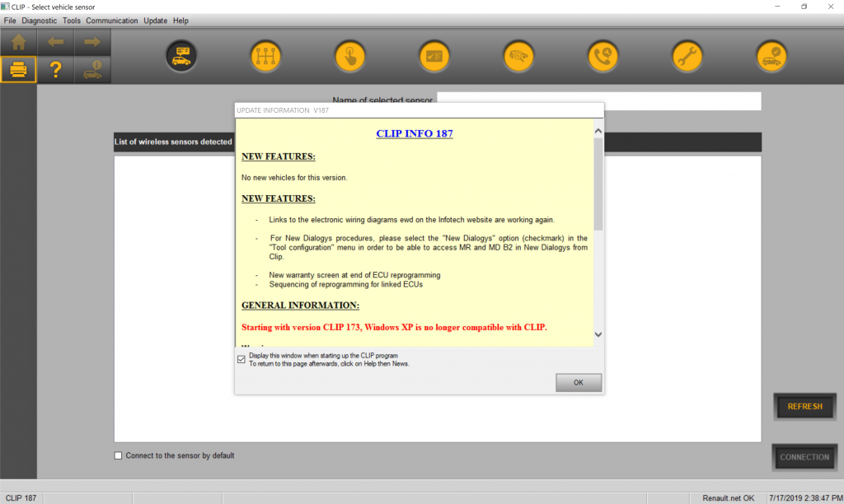Click the car with checkmark icon
The image size is (844, 504).
click(x=771, y=56)
